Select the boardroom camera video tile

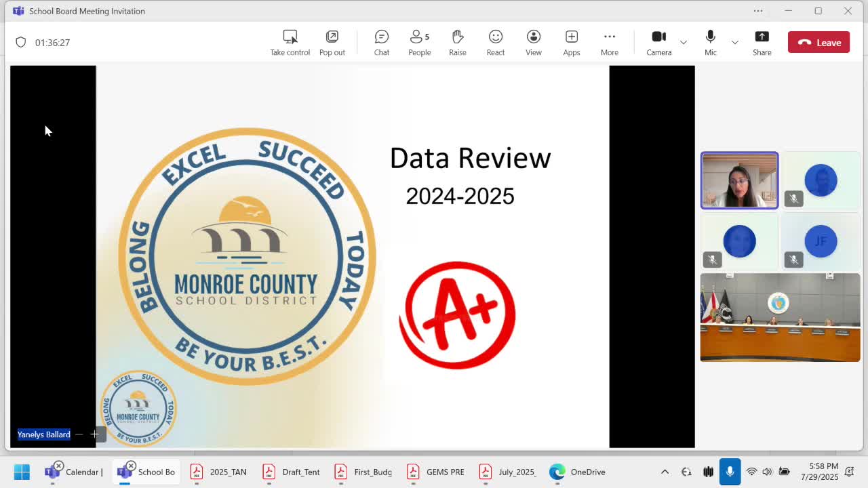click(780, 317)
